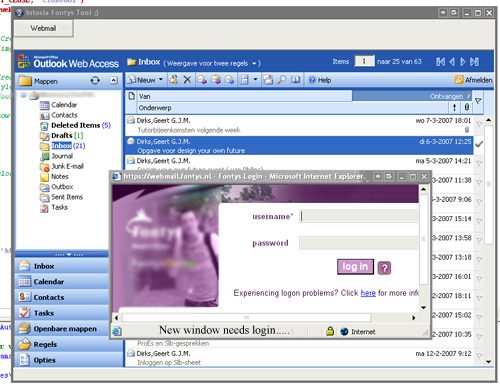Click the log in button
This screenshot has height=386, width=500.
(355, 267)
